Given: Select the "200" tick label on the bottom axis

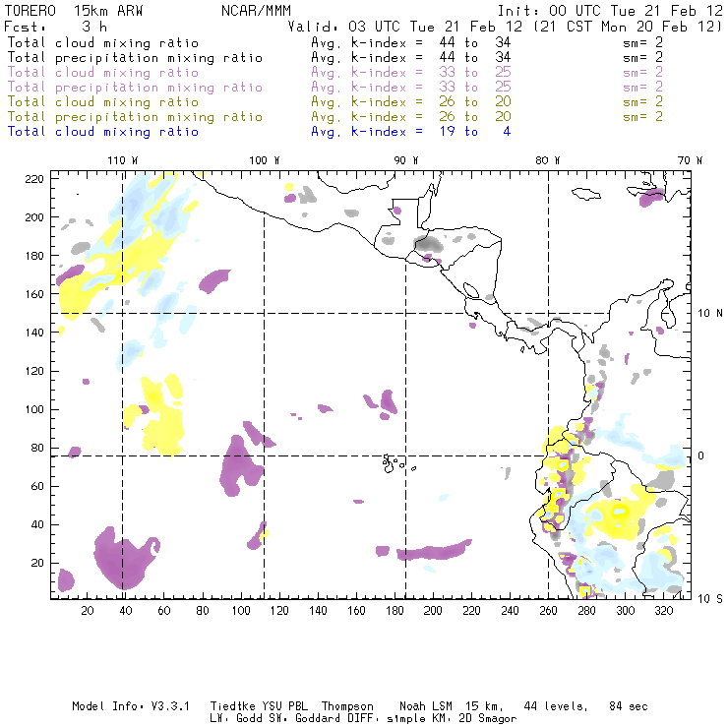Looking at the screenshot, I should [x=433, y=611].
